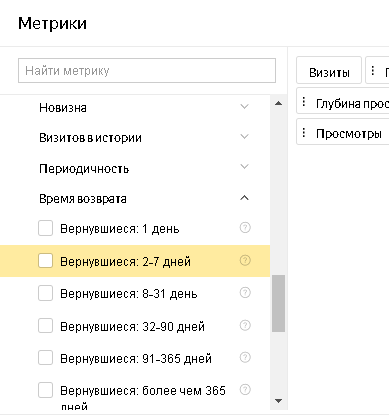The image size is (389, 419).
Task: Open help for Вернувшиеся: 8-31 день
Action: coord(245,293)
